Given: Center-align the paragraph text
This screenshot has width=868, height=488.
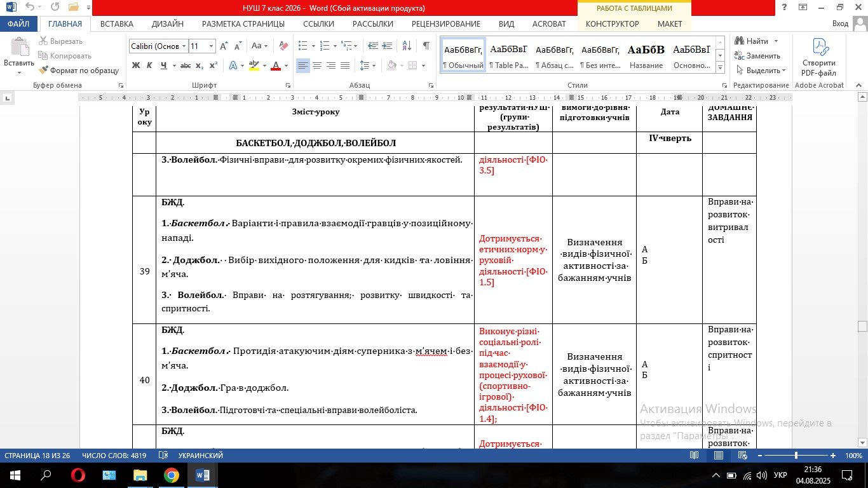Looking at the screenshot, I should 316,65.
